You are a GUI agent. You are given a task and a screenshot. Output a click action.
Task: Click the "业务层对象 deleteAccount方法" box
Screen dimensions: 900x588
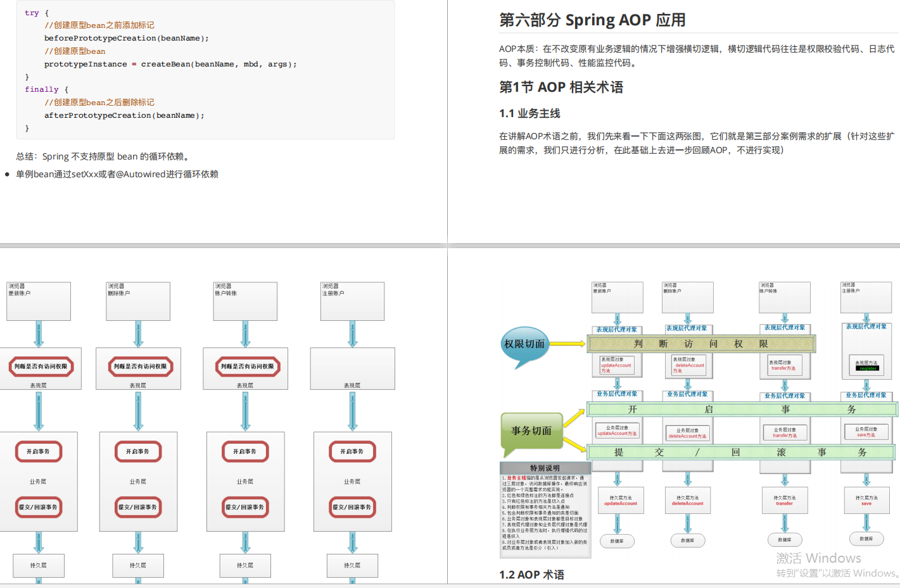687,434
